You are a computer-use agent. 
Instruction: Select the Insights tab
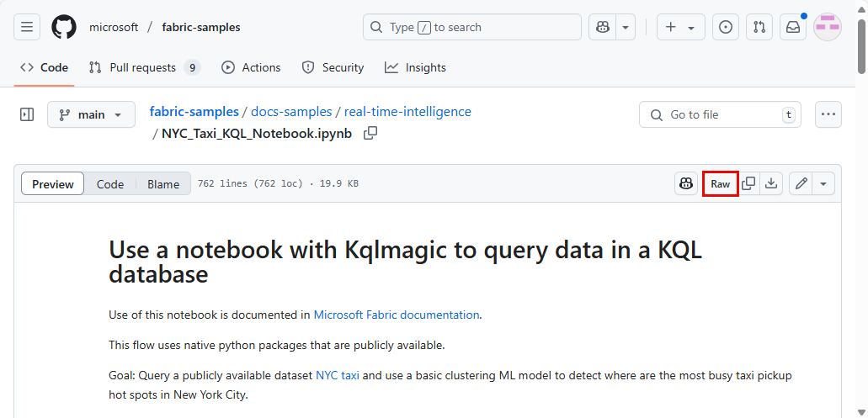tap(415, 67)
